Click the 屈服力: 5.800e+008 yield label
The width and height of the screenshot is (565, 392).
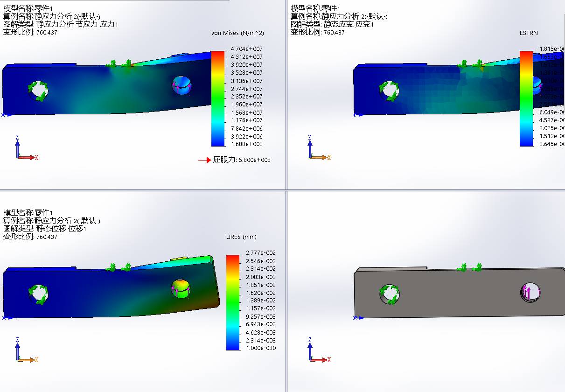(x=242, y=160)
